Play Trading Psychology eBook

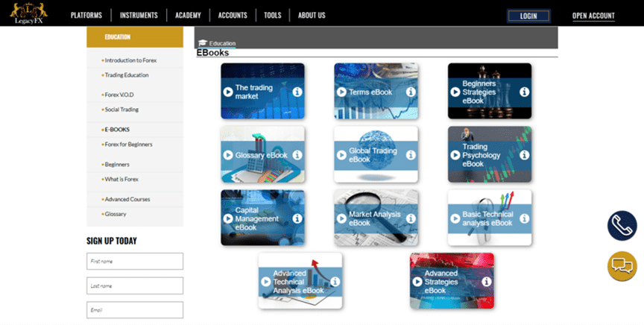455,155
